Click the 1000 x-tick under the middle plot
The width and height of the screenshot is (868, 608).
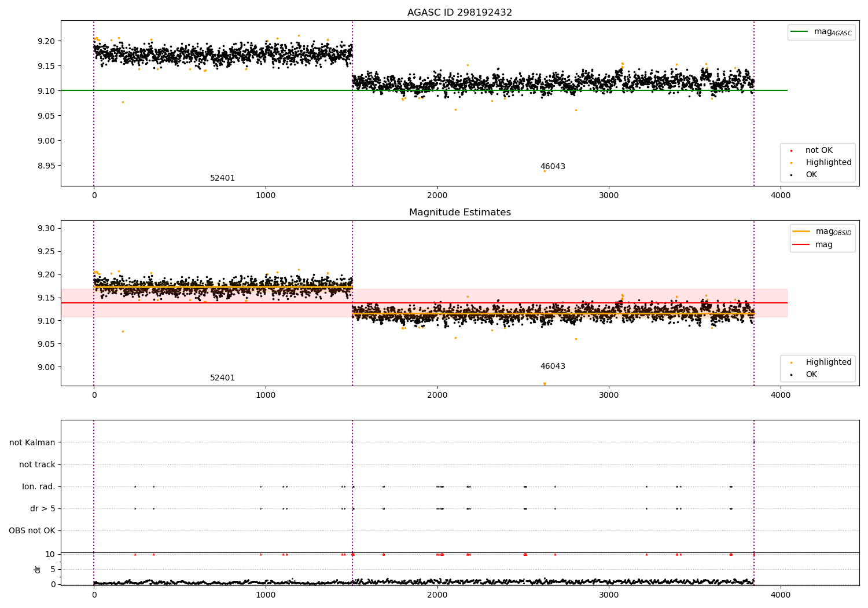click(266, 395)
